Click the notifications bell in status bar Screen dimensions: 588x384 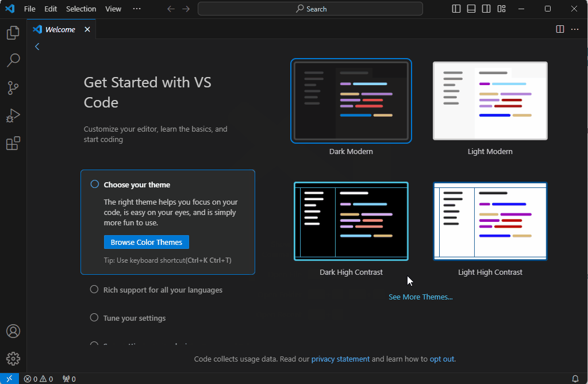tap(575, 379)
